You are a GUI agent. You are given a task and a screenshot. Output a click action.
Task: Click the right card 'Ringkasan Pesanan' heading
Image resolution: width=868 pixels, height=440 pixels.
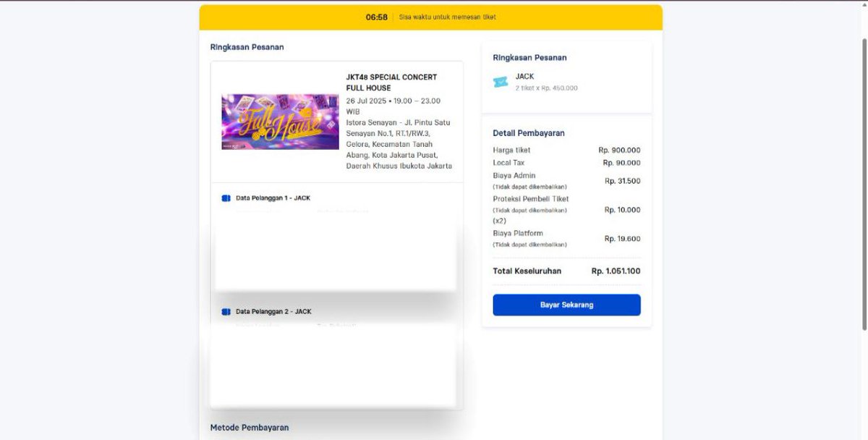(x=529, y=57)
